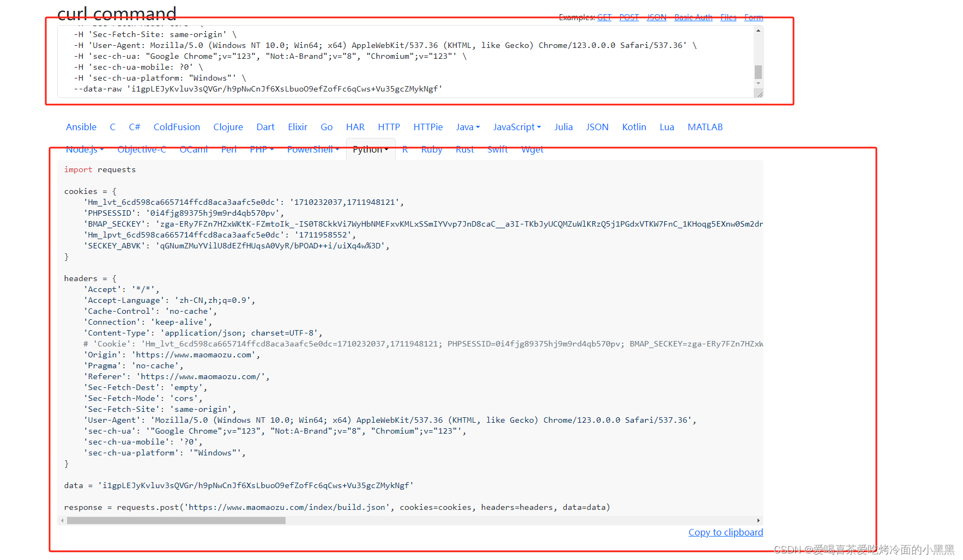The height and width of the screenshot is (560, 963).
Task: Expand the Node.js dropdown tab
Action: [85, 149]
